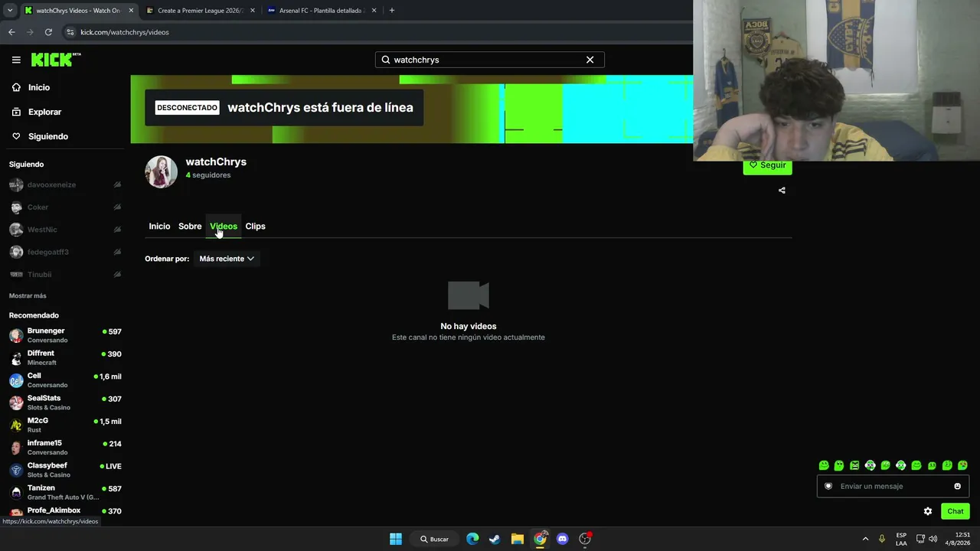This screenshot has width=980, height=551.
Task: Open davooxeneize's channel from following list
Action: 64,184
